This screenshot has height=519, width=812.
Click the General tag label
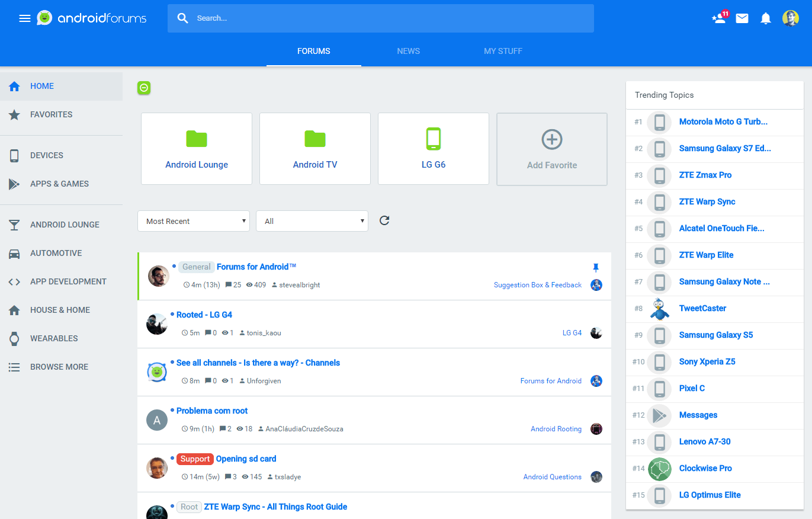197,267
